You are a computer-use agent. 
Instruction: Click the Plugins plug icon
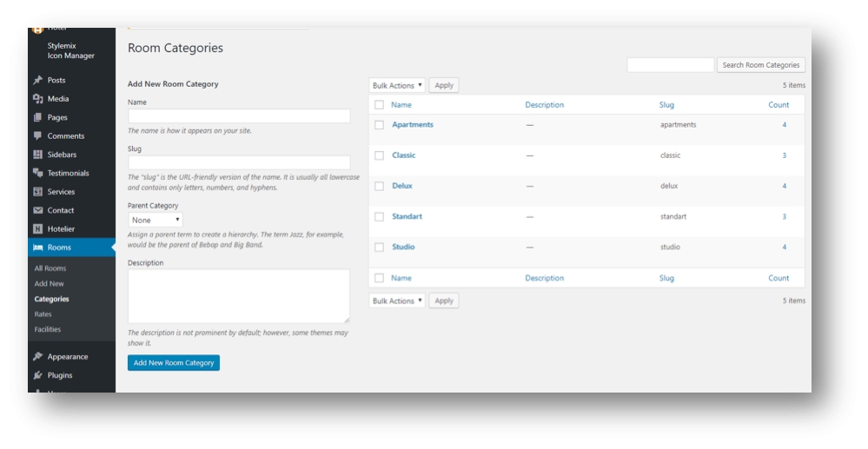(x=38, y=375)
